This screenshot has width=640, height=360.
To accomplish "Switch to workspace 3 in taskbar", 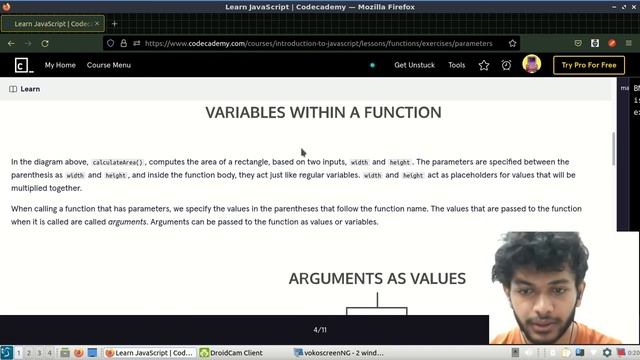I will point(39,353).
